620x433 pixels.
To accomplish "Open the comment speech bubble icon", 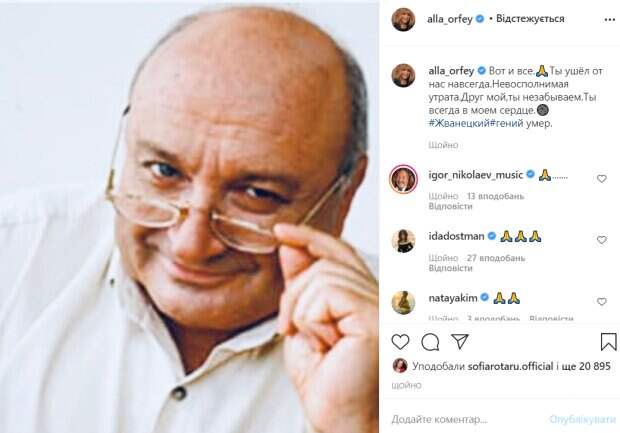I will 430,342.
